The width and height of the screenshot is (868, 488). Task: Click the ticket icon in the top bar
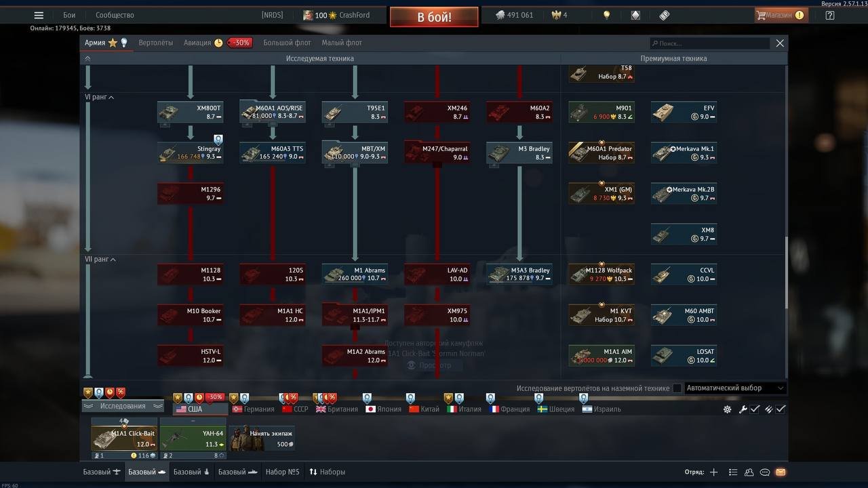[664, 15]
